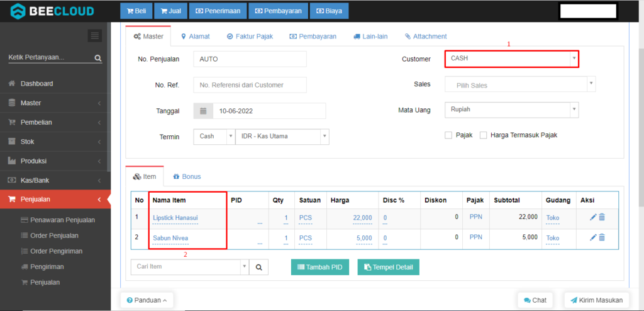
Task: Click the Jual toolbar button
Action: tap(171, 11)
